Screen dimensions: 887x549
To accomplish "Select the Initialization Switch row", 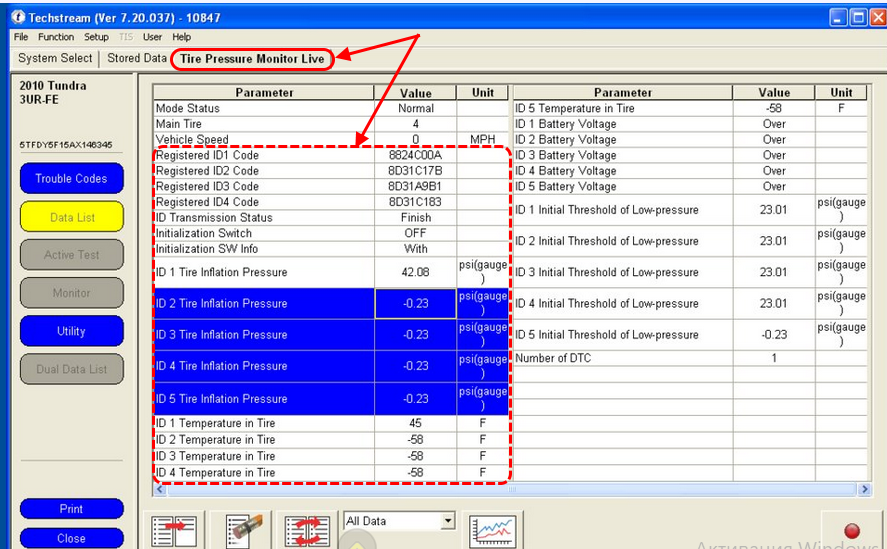I will (331, 233).
